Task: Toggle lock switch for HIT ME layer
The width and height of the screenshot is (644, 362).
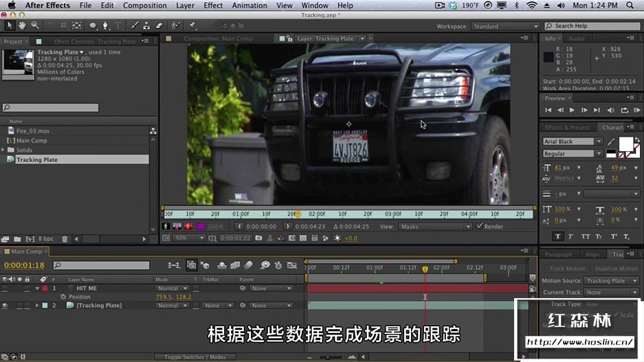Action: tap(27, 288)
